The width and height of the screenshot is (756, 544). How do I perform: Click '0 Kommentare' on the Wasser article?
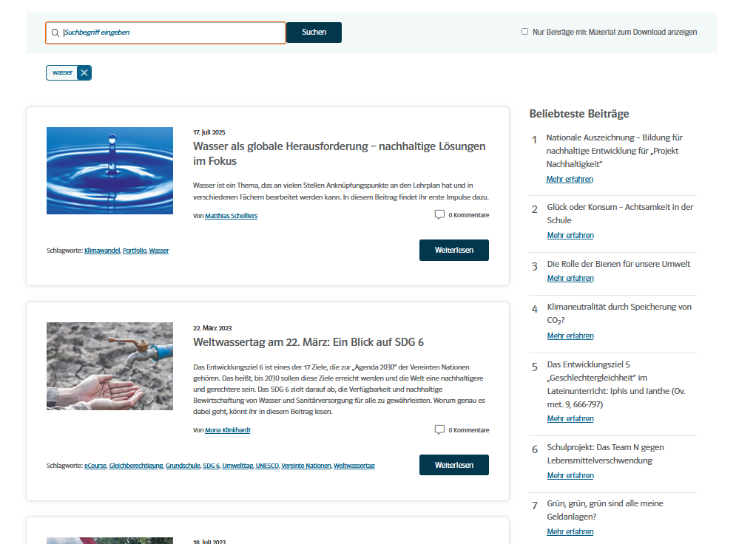pos(469,215)
